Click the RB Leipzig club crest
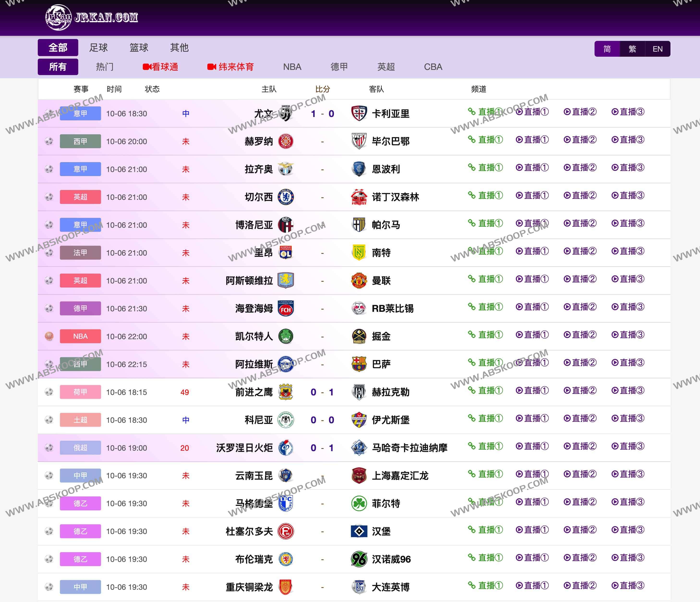The image size is (700, 602). click(x=359, y=308)
